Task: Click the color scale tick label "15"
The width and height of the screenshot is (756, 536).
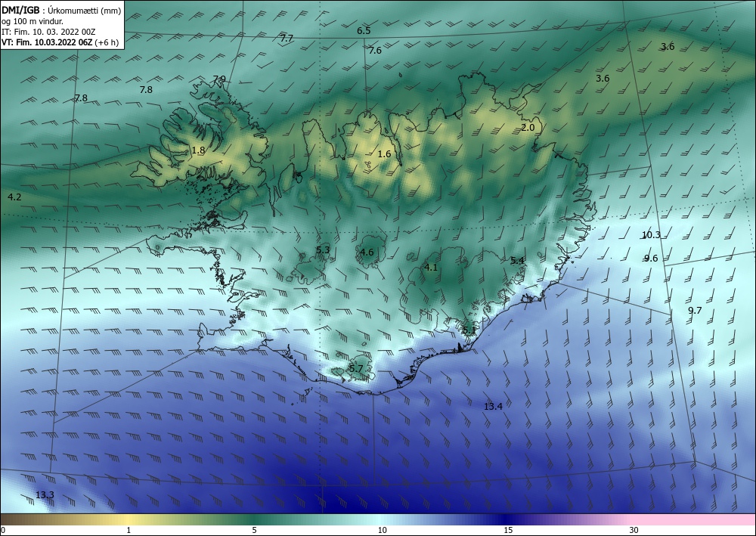Action: click(x=508, y=530)
